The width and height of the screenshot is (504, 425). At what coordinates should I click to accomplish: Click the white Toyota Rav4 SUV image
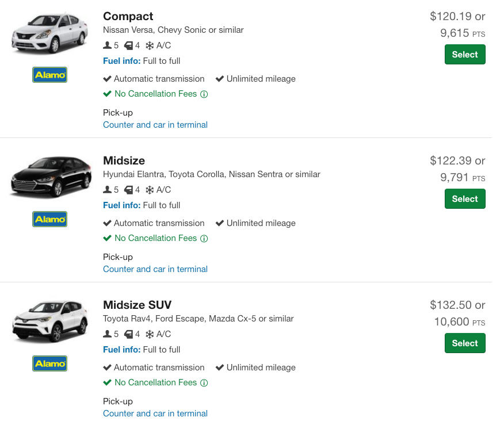click(x=50, y=321)
